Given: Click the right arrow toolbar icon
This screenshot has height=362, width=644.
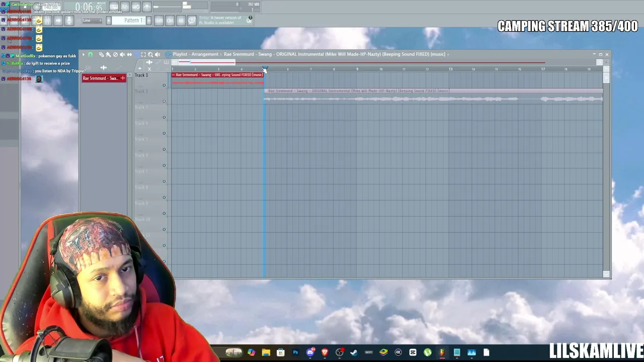Looking at the screenshot, I should [x=58, y=21].
